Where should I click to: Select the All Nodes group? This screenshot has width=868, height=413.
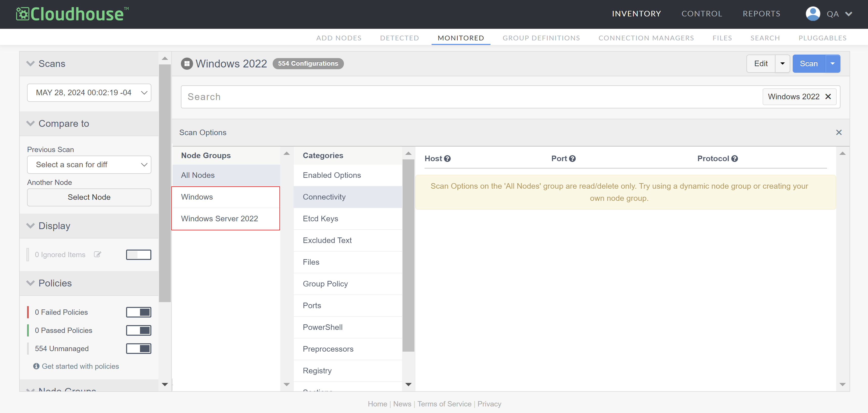click(226, 175)
